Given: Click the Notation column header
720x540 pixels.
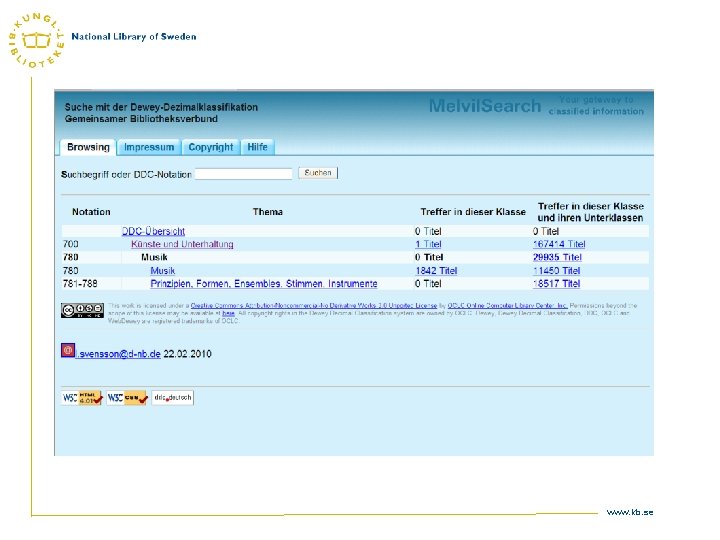Looking at the screenshot, I should pos(91,212).
